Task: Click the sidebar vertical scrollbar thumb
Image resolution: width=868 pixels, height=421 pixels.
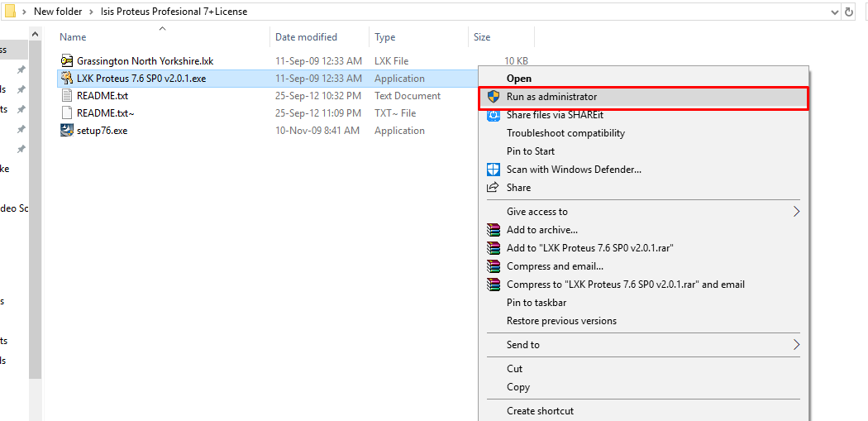Action: (x=35, y=208)
